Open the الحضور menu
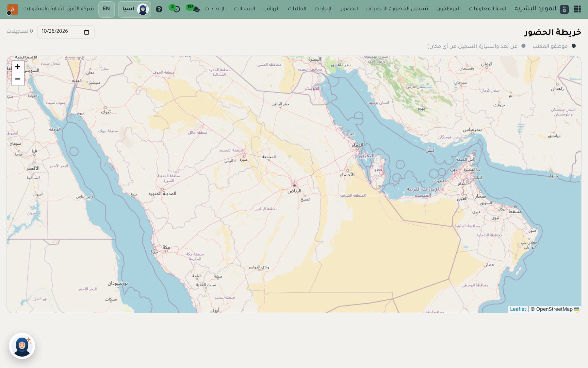588x368 pixels. [x=349, y=9]
